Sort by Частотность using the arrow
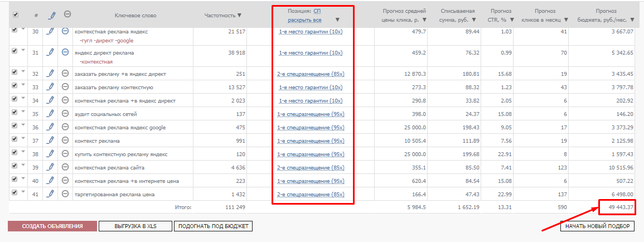This screenshot has height=242, width=644. (239, 15)
